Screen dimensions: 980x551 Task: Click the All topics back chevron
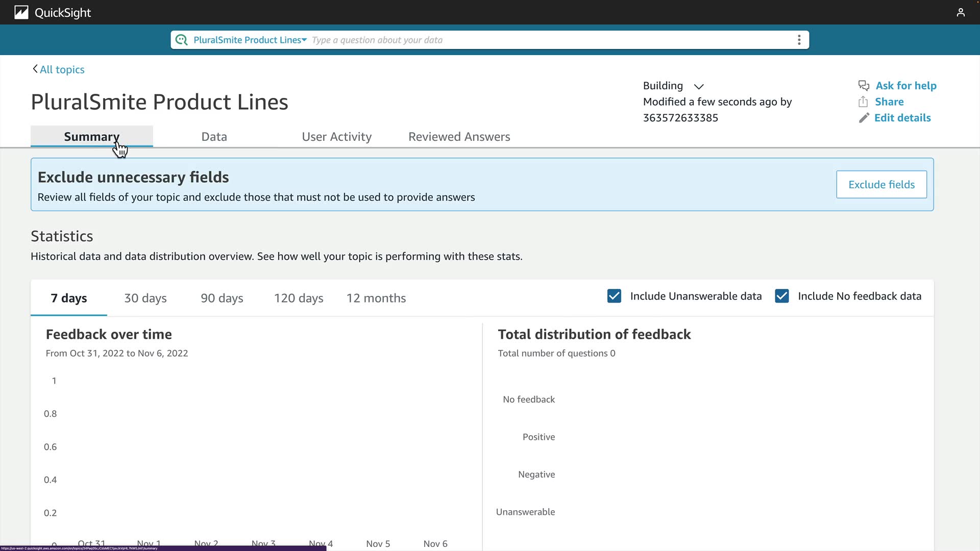[35, 69]
